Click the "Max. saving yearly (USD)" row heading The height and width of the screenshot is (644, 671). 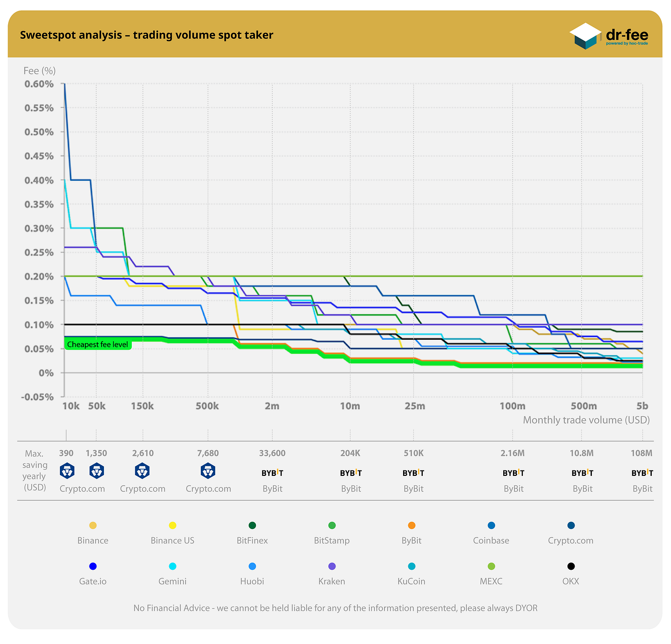35,471
